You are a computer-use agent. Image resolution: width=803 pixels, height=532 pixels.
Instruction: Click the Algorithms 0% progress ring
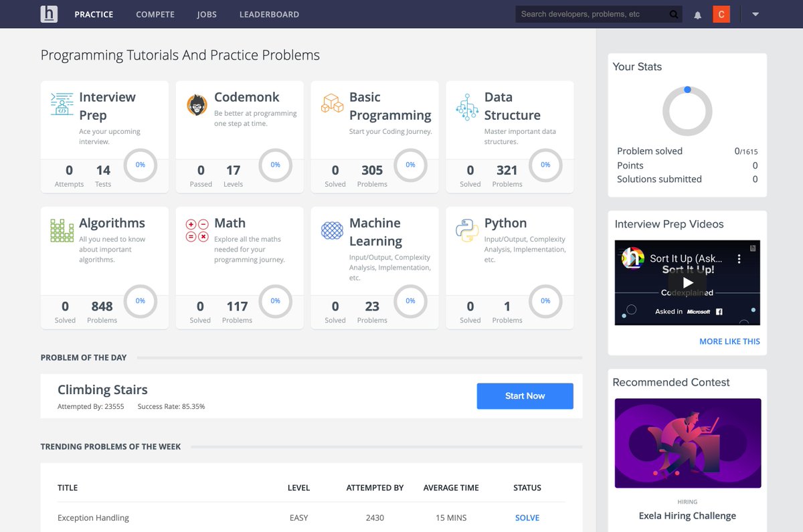[141, 301]
